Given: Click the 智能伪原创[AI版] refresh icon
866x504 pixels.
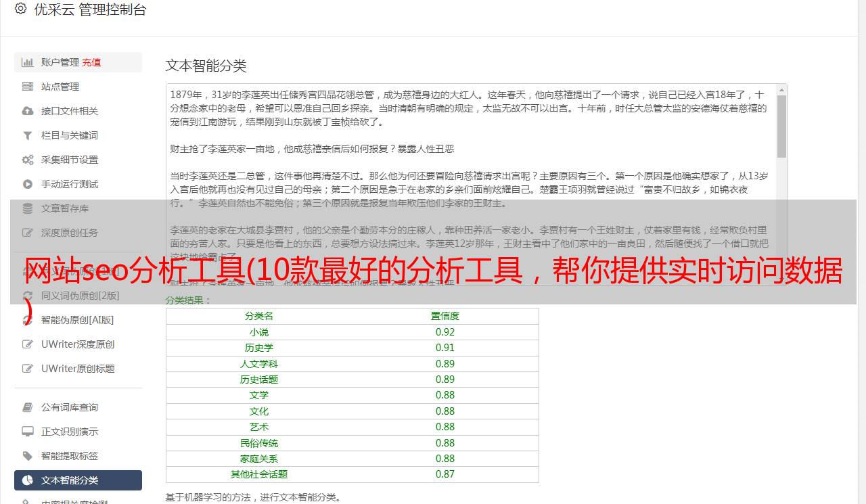Looking at the screenshot, I should click(28, 320).
